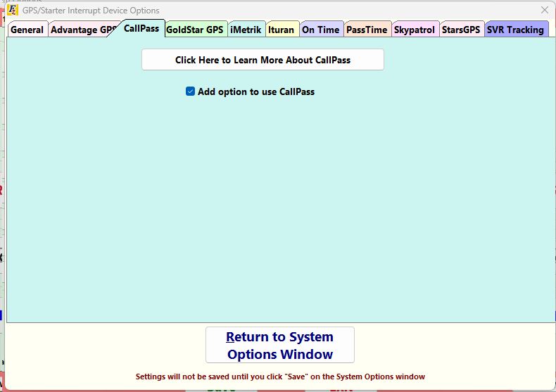Click the window title bar text
Screen dimensions: 556x392
[91, 11]
